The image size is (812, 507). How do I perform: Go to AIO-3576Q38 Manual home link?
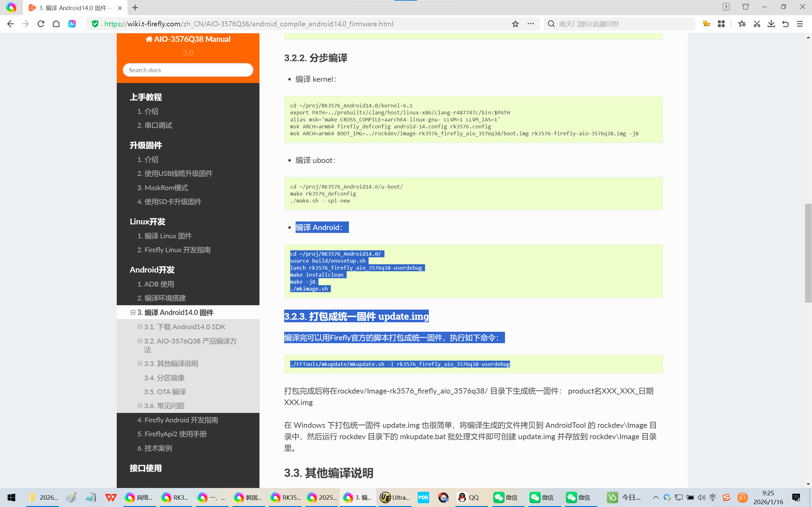click(188, 39)
